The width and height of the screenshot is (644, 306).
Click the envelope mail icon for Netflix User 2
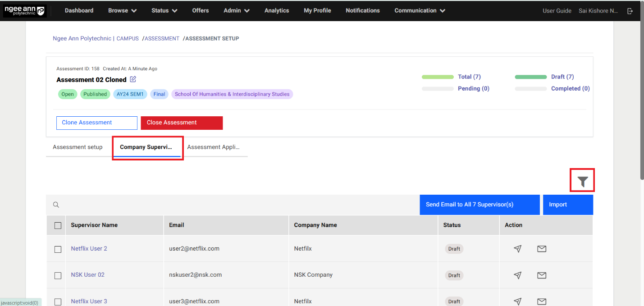[542, 249]
